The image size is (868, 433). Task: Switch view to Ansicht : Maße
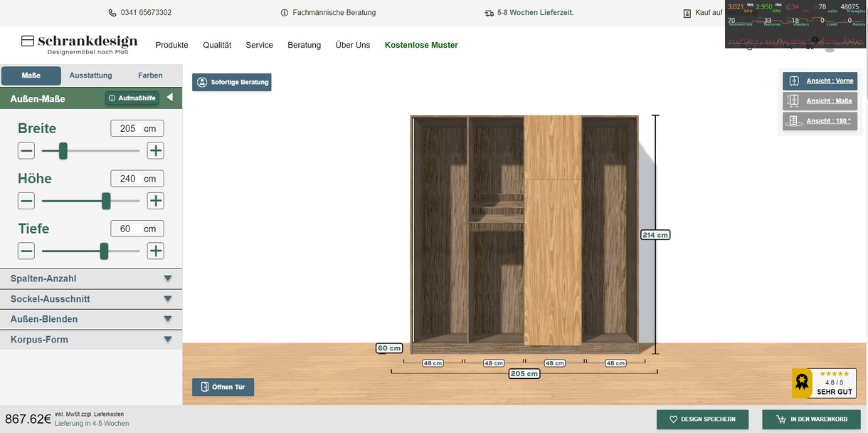[820, 101]
